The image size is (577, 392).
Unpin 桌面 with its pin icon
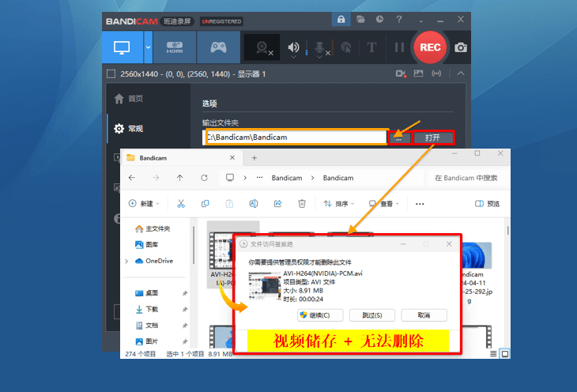(x=185, y=293)
